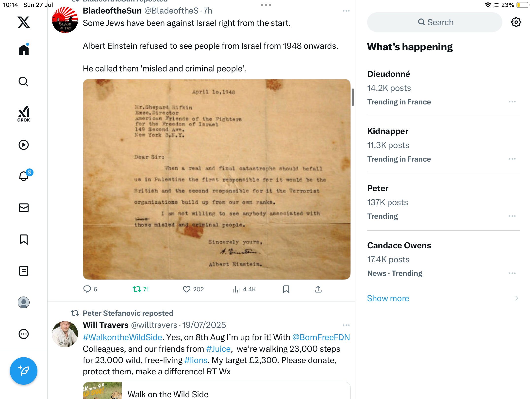Screen dimensions: 532x399
Task: Click the compose post button
Action: tap(24, 371)
